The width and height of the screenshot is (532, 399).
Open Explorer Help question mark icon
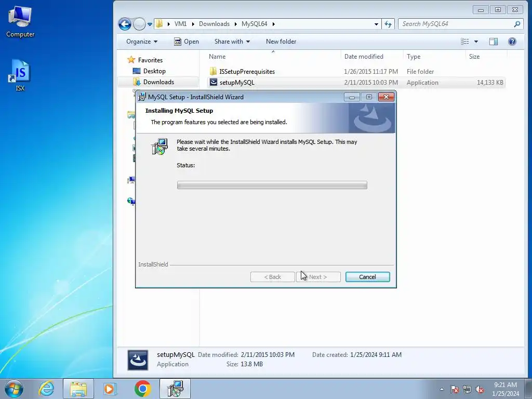[x=512, y=42]
